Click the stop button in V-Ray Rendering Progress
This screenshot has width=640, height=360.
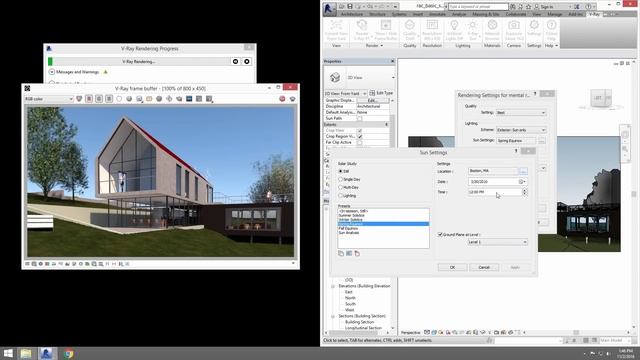point(247,61)
